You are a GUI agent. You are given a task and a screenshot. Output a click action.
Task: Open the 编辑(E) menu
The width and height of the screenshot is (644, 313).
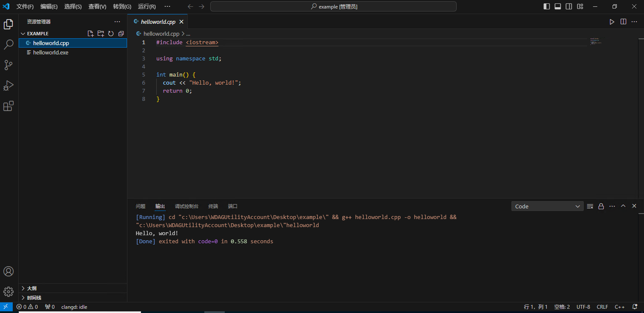point(49,6)
